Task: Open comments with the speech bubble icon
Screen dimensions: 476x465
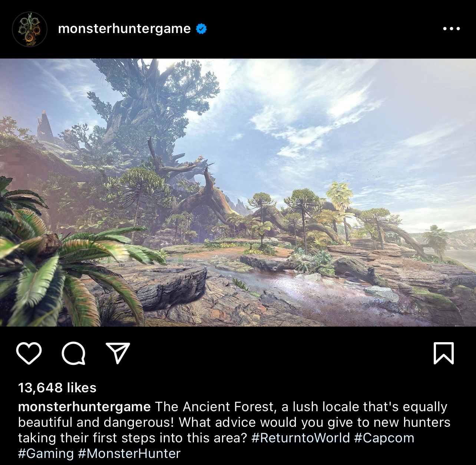Action: [73, 353]
